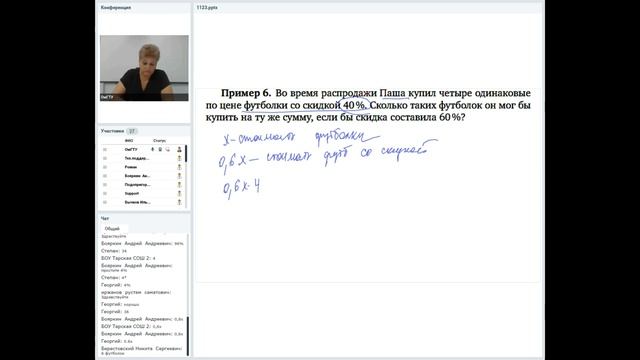Click the presenter webcam video thumbnail

coord(144,68)
